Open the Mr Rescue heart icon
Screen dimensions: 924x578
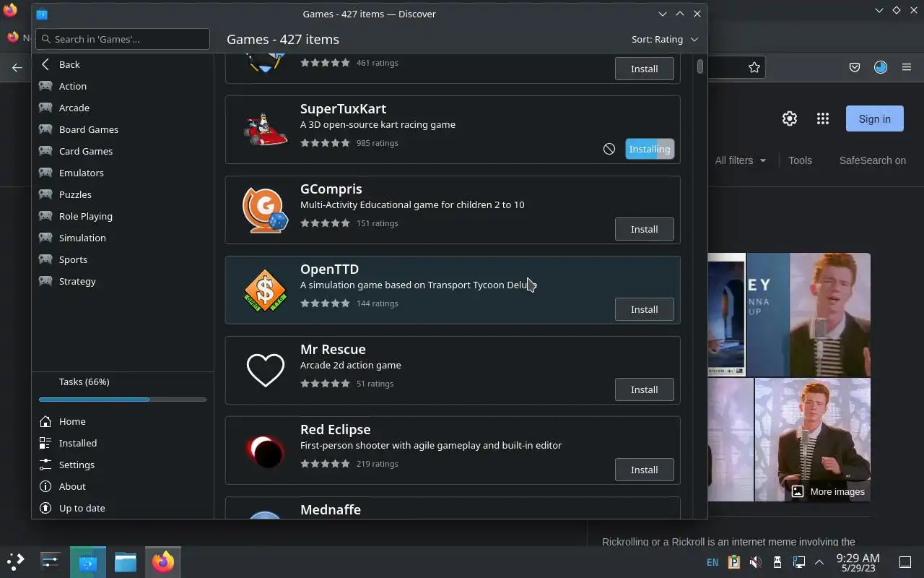[x=265, y=370]
